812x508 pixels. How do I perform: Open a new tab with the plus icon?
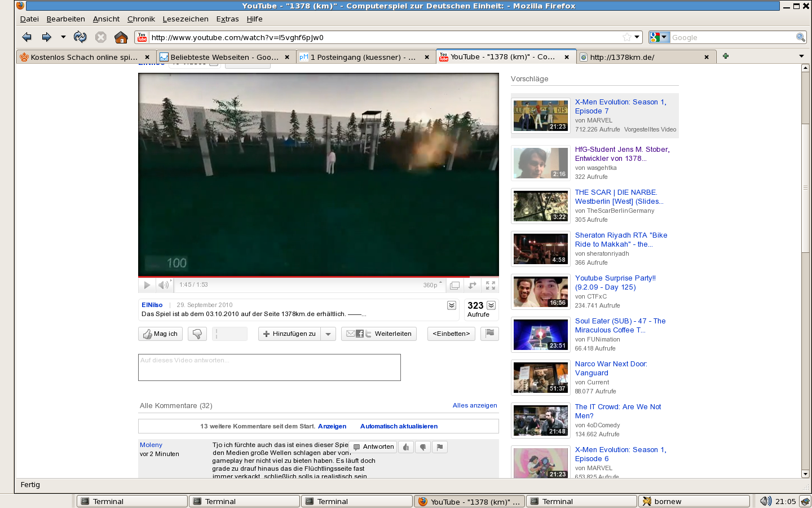(726, 56)
